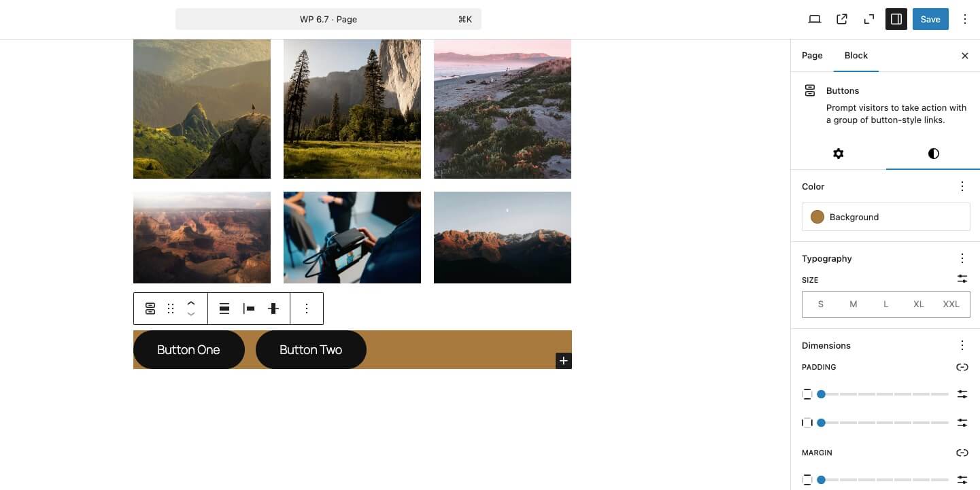Open Color options menu

click(x=962, y=186)
